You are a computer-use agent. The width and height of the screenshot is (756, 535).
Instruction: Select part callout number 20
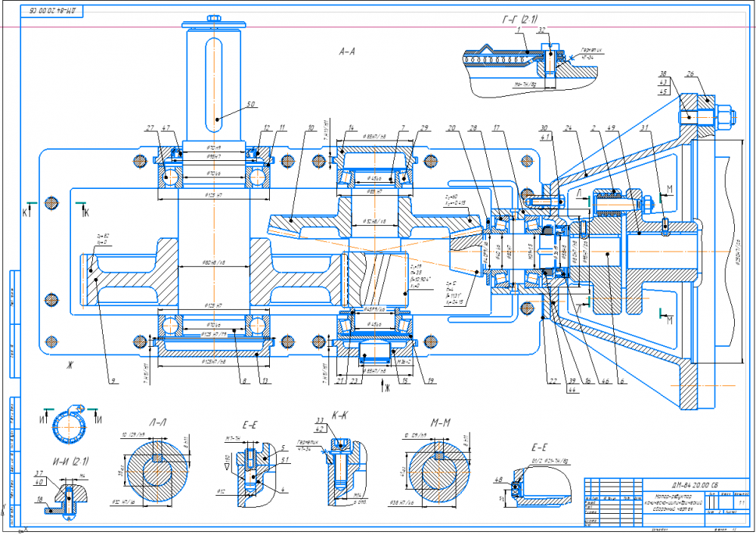click(451, 128)
